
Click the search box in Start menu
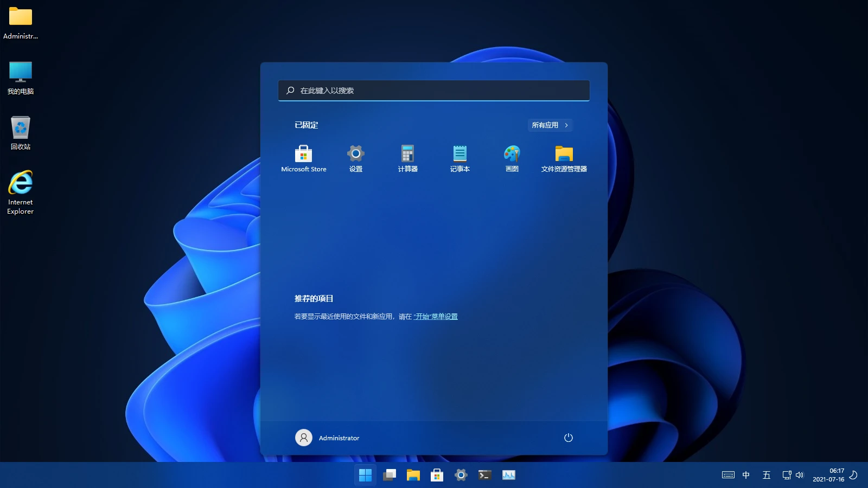pyautogui.click(x=433, y=91)
